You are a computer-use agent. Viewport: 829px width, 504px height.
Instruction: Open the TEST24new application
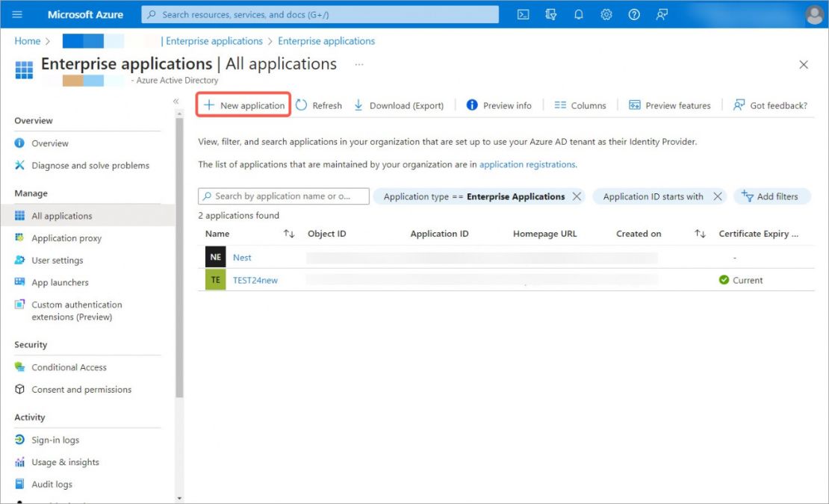tap(255, 280)
